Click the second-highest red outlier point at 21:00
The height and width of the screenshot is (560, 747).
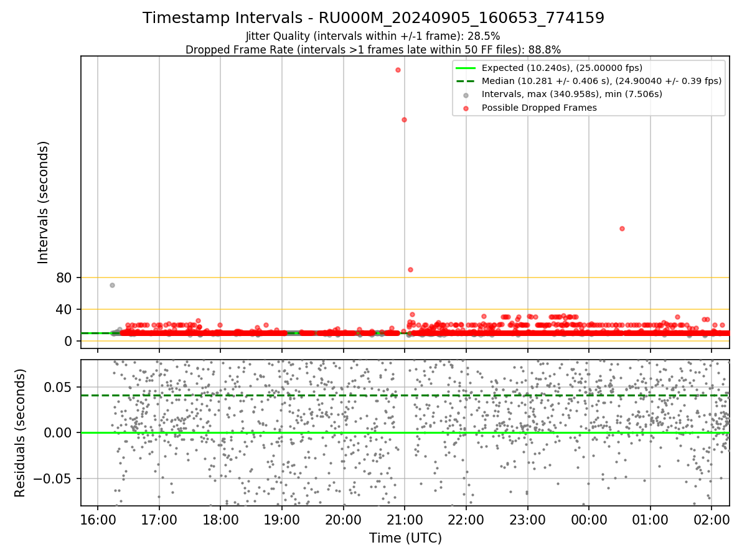[x=404, y=119]
